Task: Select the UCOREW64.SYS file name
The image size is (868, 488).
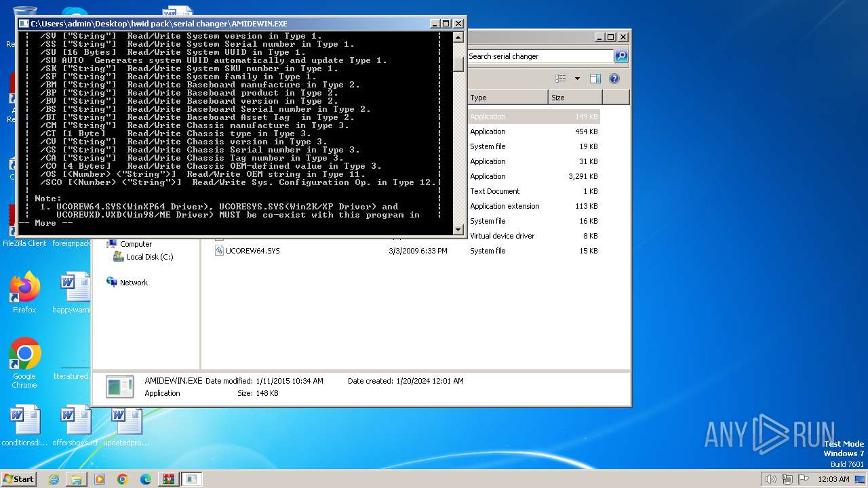Action: pyautogui.click(x=252, y=251)
